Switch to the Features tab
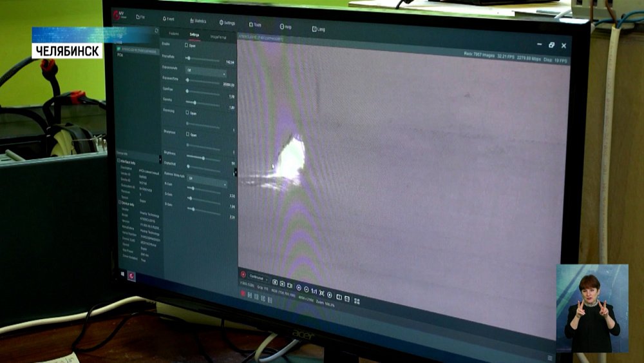Image resolution: width=644 pixels, height=363 pixels. tap(174, 34)
